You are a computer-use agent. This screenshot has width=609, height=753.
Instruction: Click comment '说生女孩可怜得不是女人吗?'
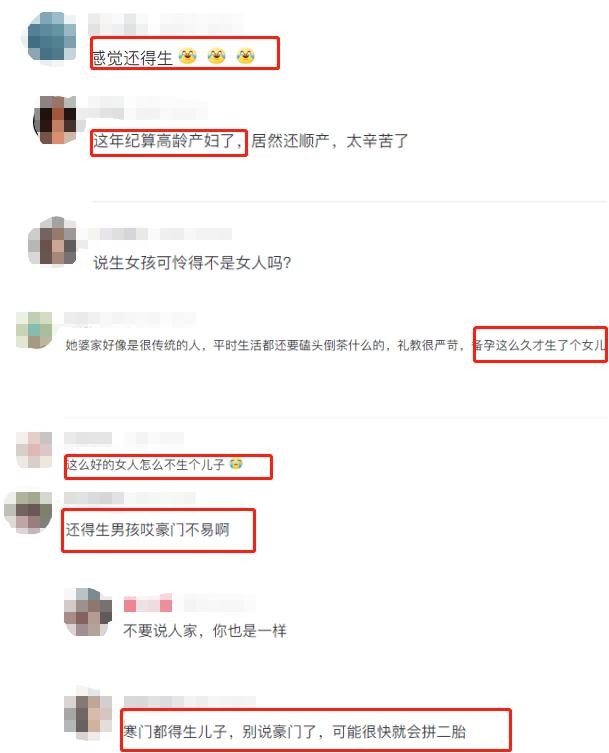click(x=192, y=263)
